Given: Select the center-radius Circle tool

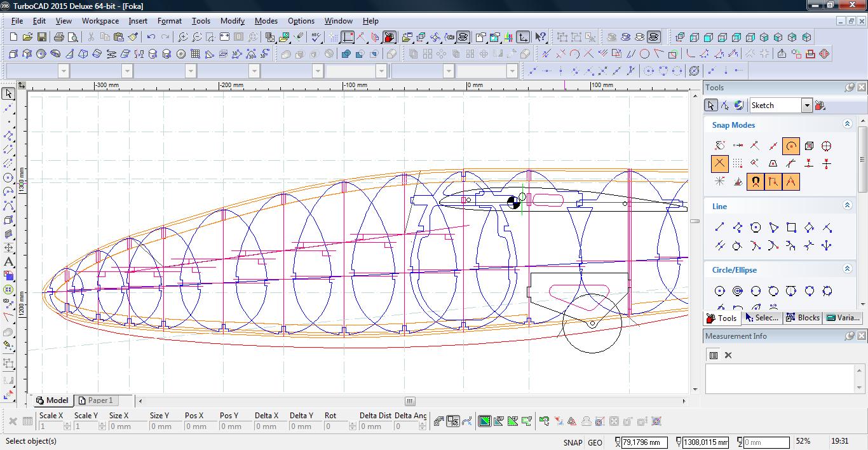Looking at the screenshot, I should coord(719,291).
